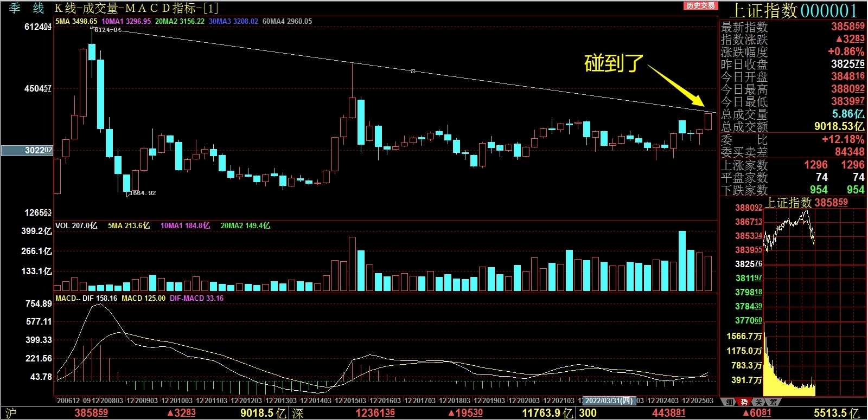Click the 5MA 3498.65 indicator label
This screenshot has width=868, height=420.
pyautogui.click(x=76, y=22)
